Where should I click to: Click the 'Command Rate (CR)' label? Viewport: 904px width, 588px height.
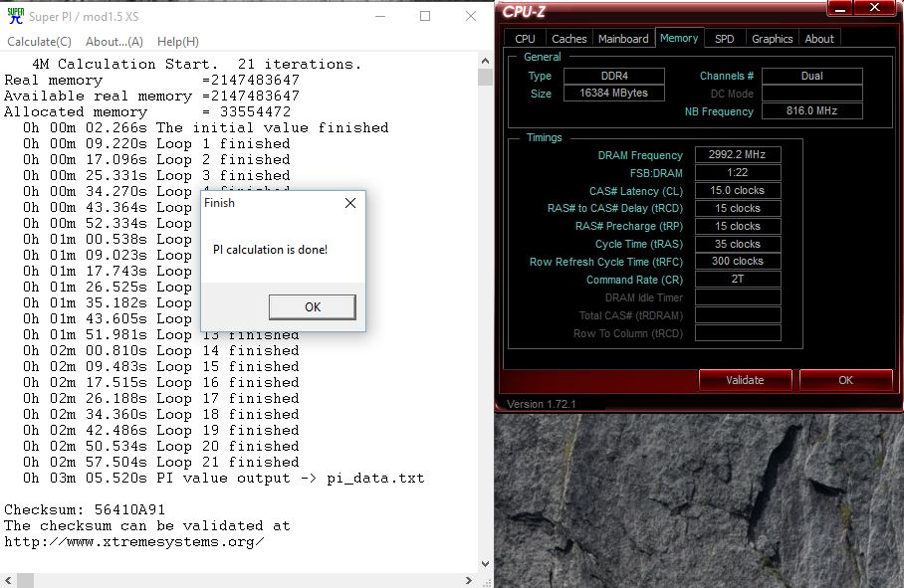pyautogui.click(x=634, y=280)
